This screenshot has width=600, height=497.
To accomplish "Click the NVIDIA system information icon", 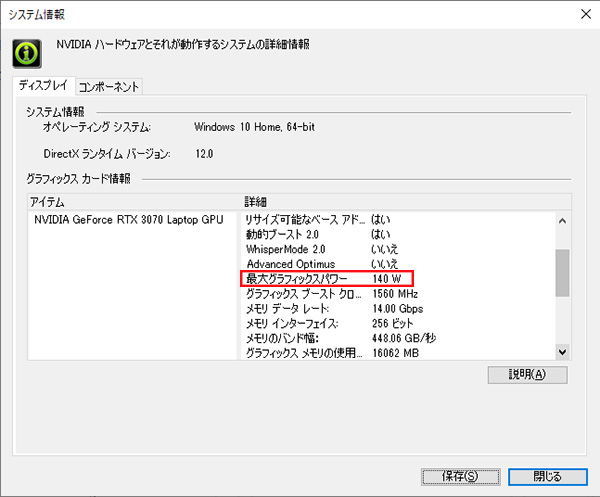I will [x=27, y=54].
